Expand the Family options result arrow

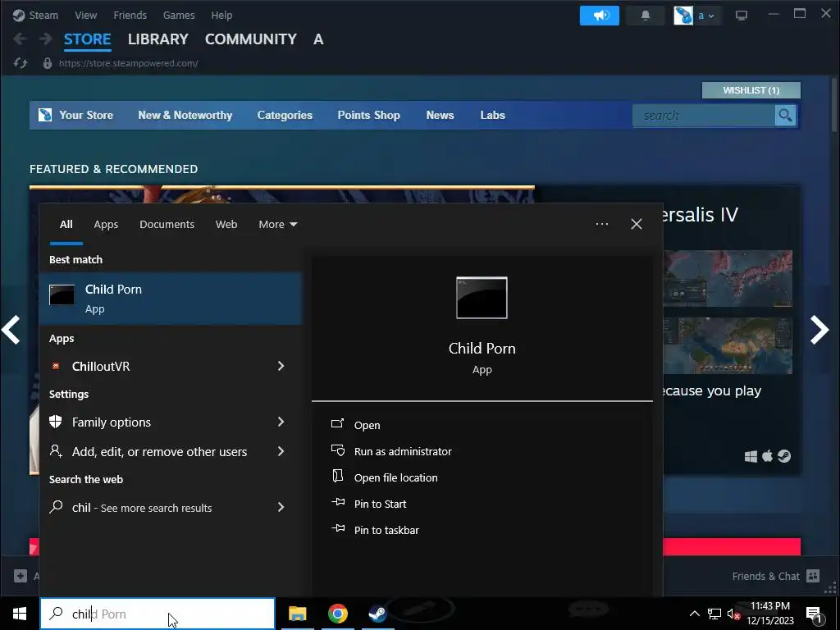[x=281, y=422]
